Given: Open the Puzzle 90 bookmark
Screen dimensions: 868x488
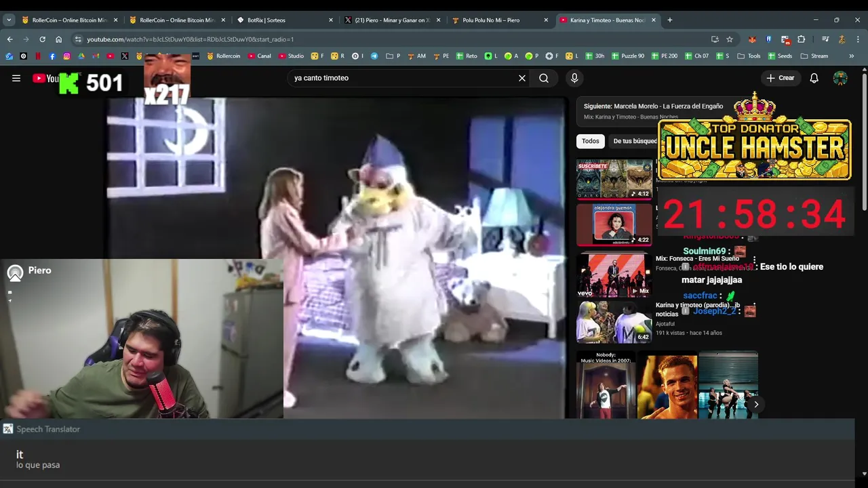Looking at the screenshot, I should pyautogui.click(x=627, y=56).
